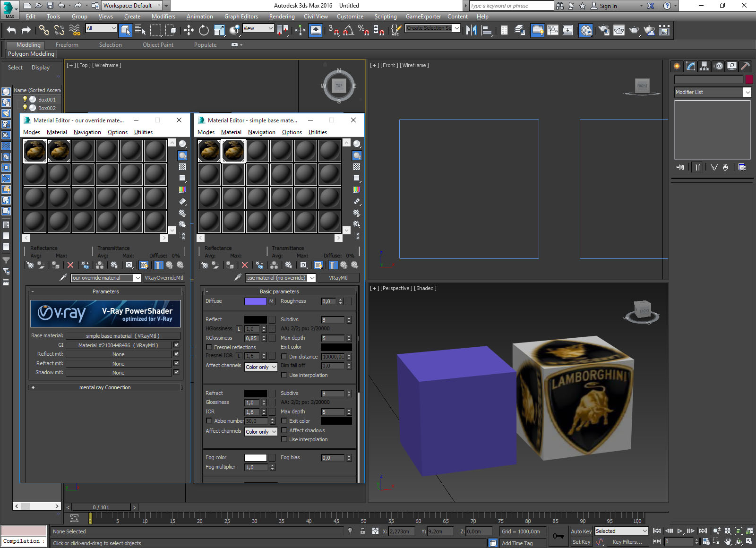Enable Affect shadows checkbox
Screen dimensions: 756x548
(284, 430)
